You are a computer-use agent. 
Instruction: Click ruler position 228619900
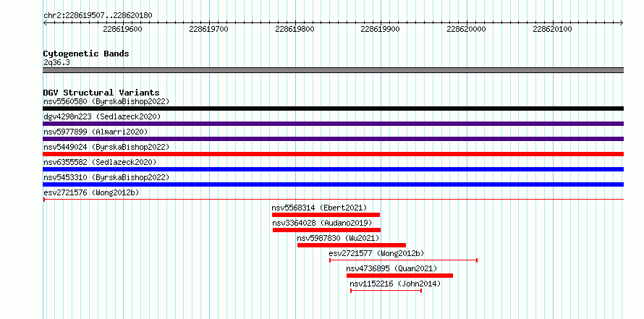pos(380,29)
